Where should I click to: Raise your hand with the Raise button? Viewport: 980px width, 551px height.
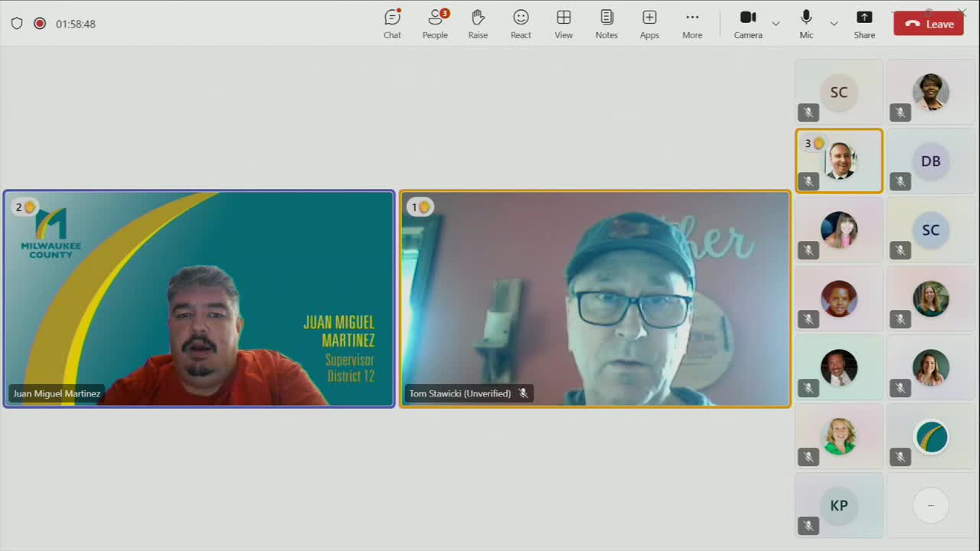pyautogui.click(x=478, y=24)
